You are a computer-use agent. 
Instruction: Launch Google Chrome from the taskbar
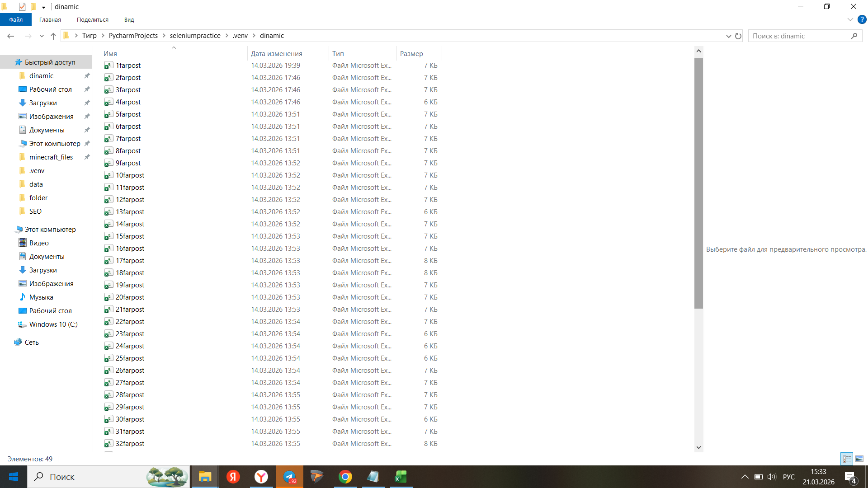[345, 477]
